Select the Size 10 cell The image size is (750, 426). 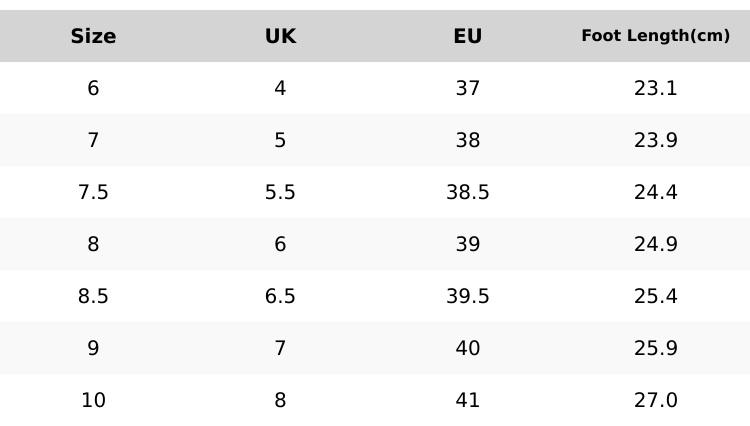pyautogui.click(x=93, y=400)
